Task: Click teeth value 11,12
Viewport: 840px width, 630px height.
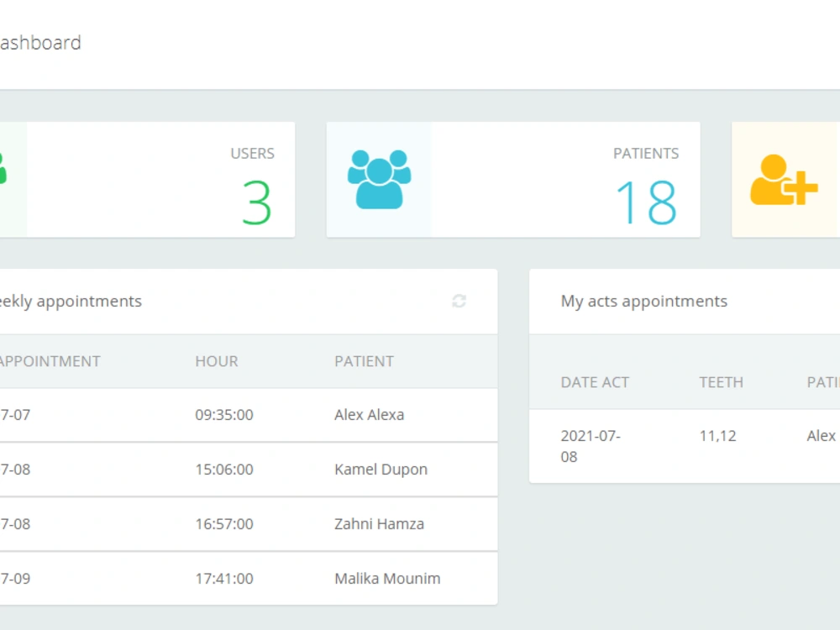Action: coord(718,436)
